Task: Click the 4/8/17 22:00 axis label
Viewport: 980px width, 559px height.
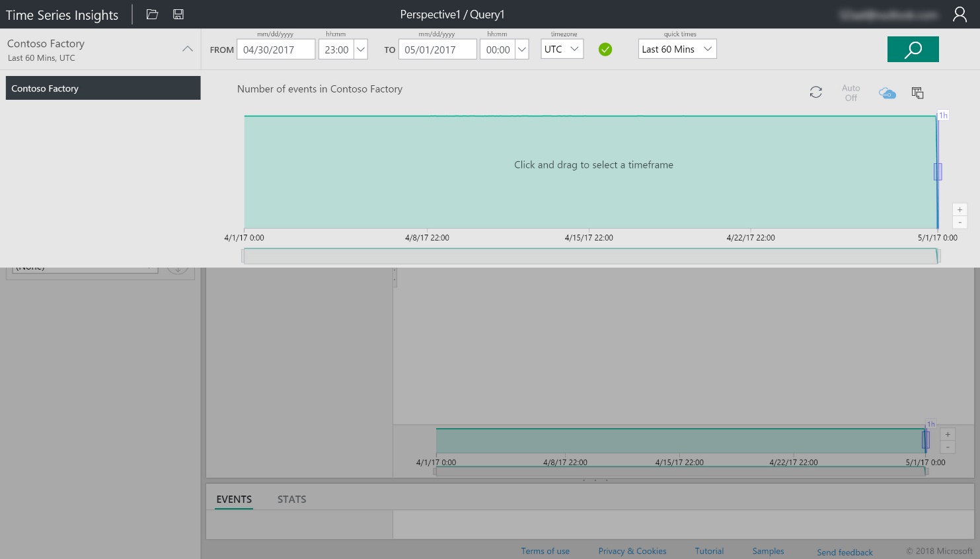Action: tap(427, 238)
